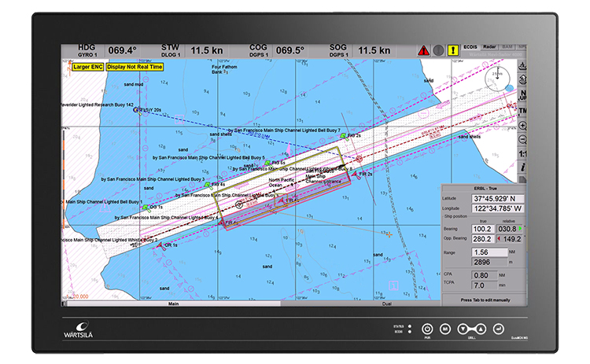The height and width of the screenshot is (364, 590).
Task: Click the ERBL Latitude field
Action: pos(494,198)
